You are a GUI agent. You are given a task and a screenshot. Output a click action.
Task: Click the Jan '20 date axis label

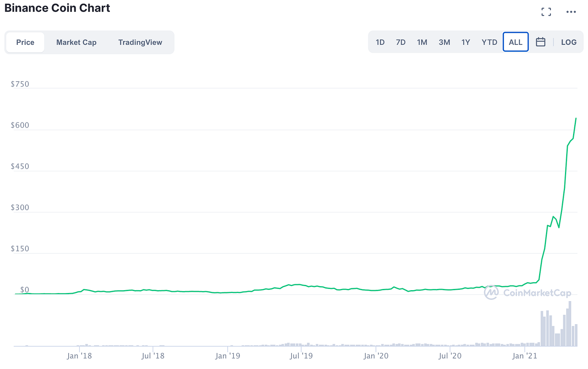click(376, 356)
